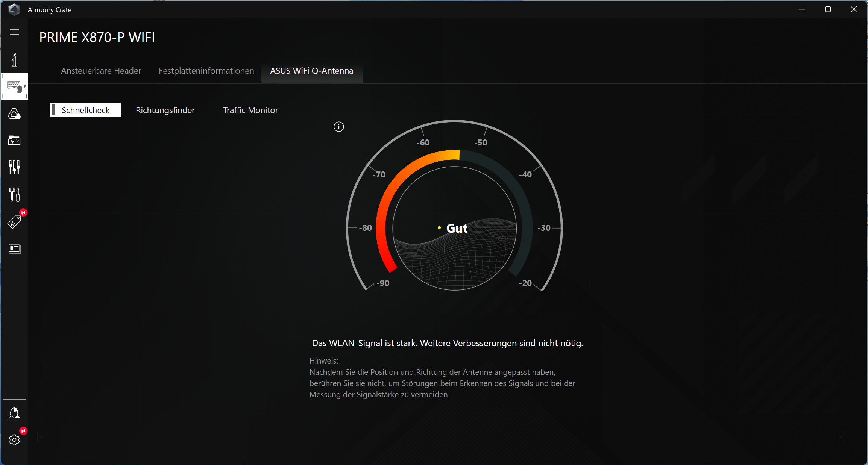
Task: Switch to the Festplatteninformationen tab
Action: tap(206, 71)
